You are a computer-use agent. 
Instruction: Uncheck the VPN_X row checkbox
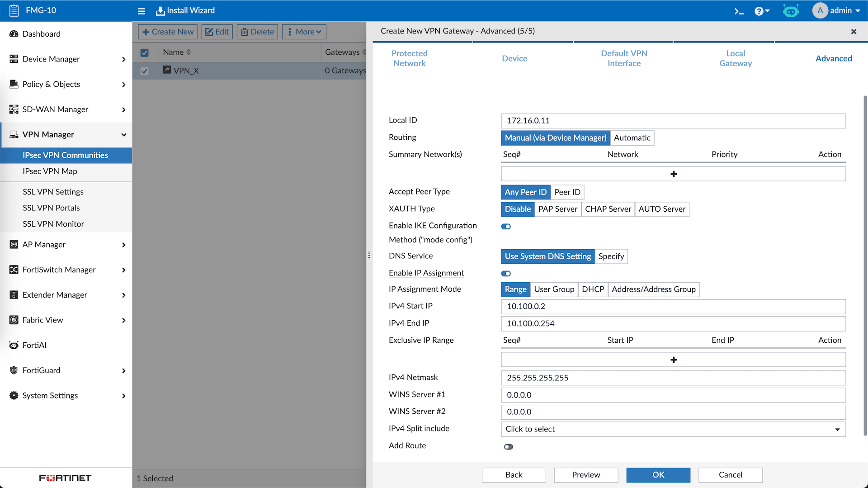(145, 71)
